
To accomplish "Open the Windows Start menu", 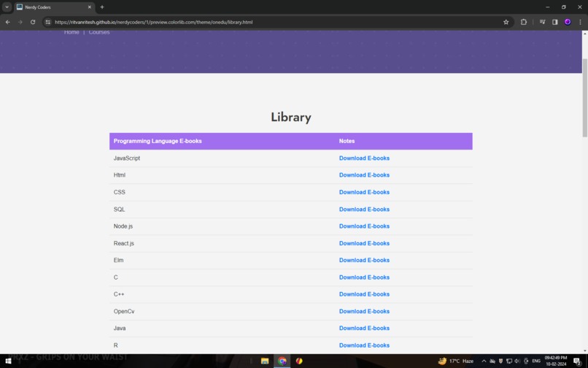I will pyautogui.click(x=8, y=361).
